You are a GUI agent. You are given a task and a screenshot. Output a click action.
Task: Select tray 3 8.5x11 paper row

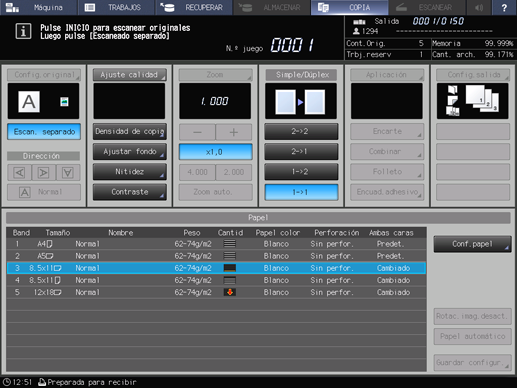tap(216, 268)
